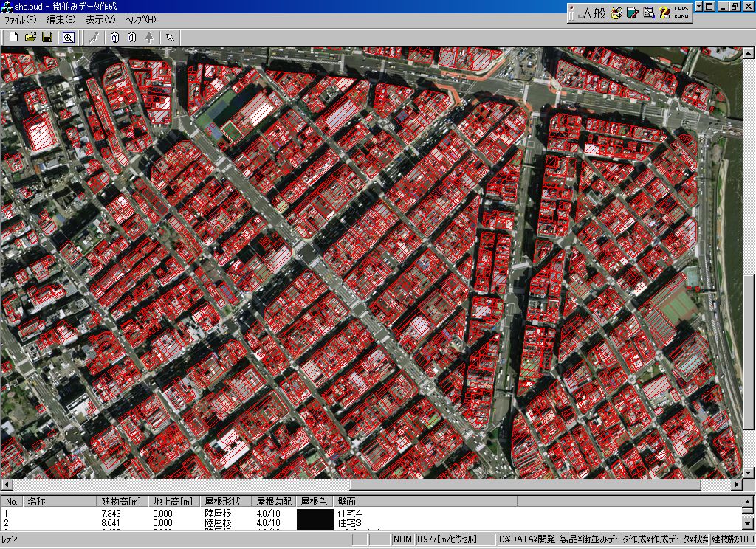Click the 0.000 ground height in row 2
The height and width of the screenshot is (549, 756).
pyautogui.click(x=162, y=523)
